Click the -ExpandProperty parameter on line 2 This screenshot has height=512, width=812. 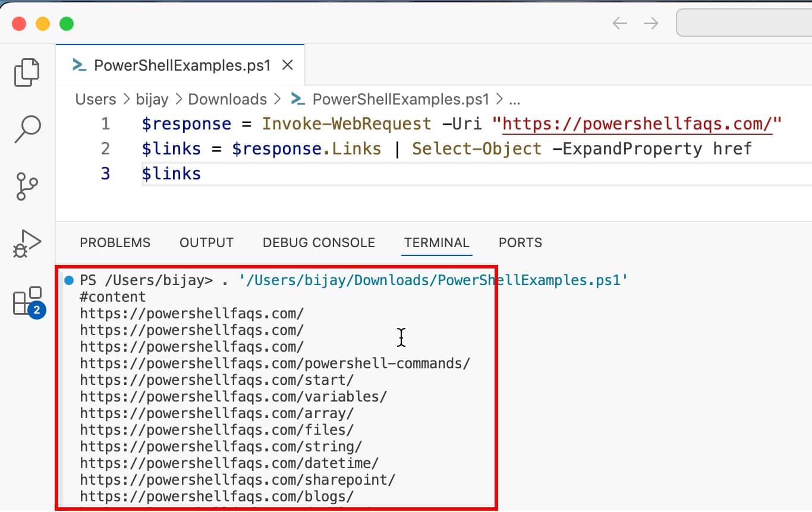[x=627, y=148]
